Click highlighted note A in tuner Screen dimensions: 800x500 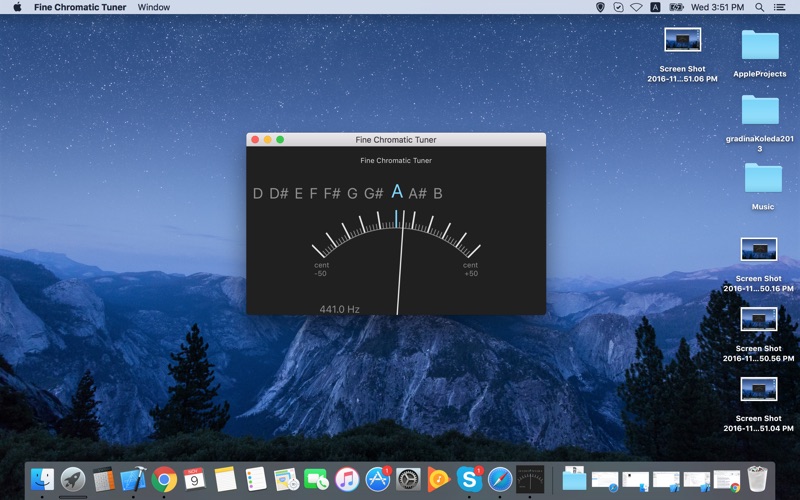pyautogui.click(x=397, y=192)
